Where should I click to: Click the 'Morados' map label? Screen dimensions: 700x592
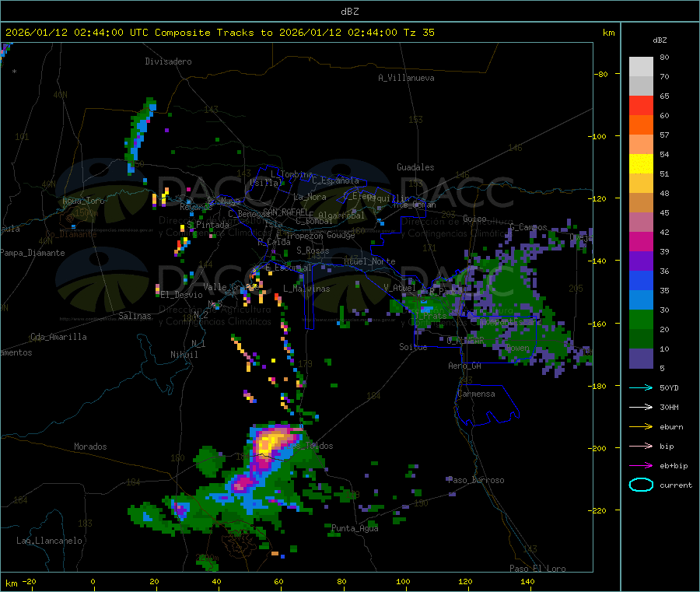90,447
